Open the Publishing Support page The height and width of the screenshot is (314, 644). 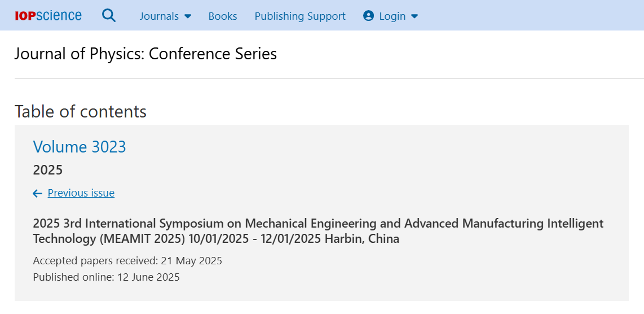(300, 16)
